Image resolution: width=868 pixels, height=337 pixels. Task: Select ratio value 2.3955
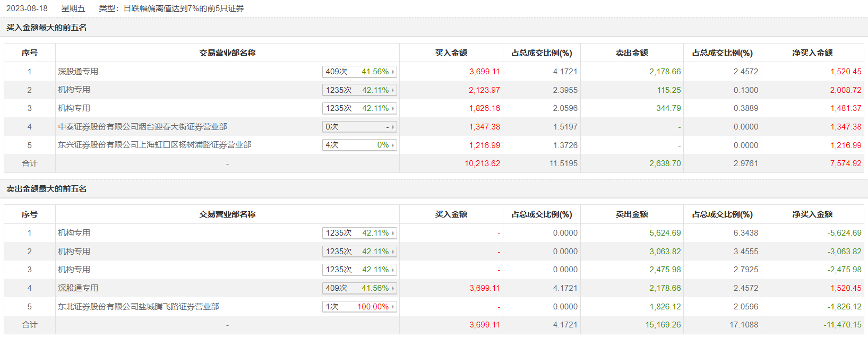coord(565,90)
